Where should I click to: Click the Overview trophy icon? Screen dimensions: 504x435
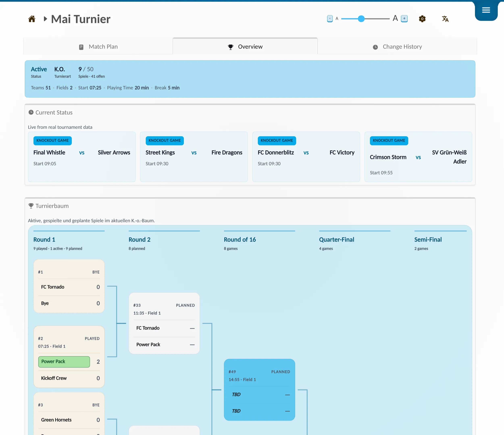(x=231, y=47)
